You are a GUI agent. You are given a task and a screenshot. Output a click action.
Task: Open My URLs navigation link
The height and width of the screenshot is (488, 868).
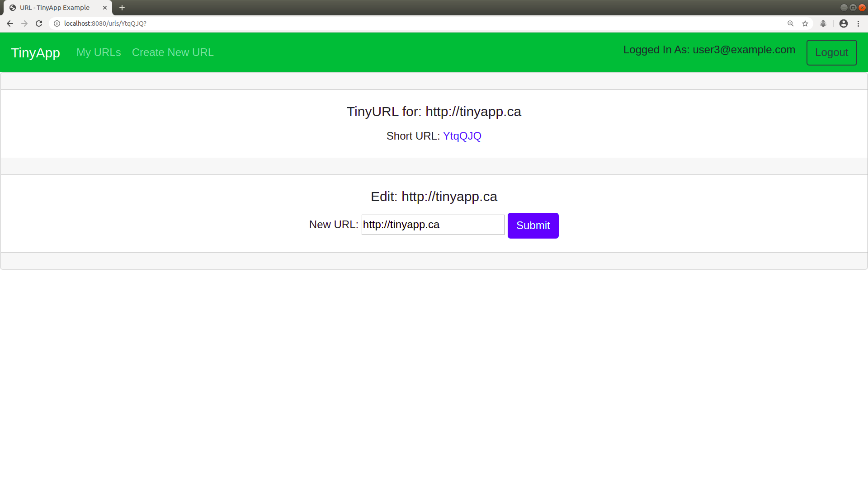click(99, 52)
